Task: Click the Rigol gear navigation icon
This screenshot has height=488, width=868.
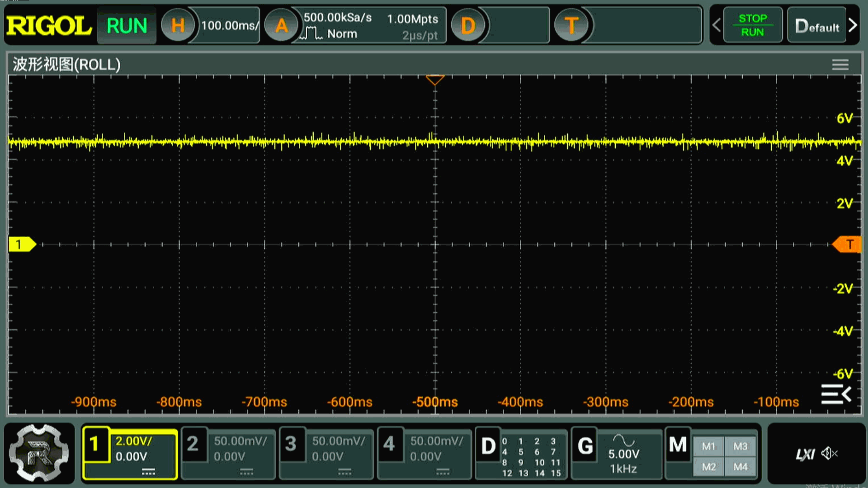Action: [x=39, y=453]
